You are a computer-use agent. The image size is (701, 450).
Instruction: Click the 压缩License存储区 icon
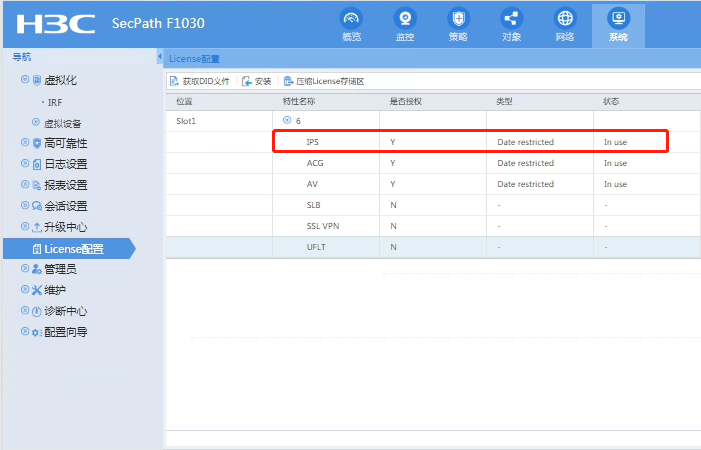(x=288, y=81)
